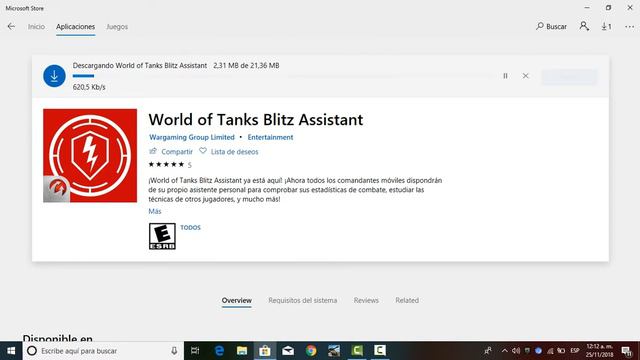Open the user account icon
This screenshot has width=640, height=360.
584,27
